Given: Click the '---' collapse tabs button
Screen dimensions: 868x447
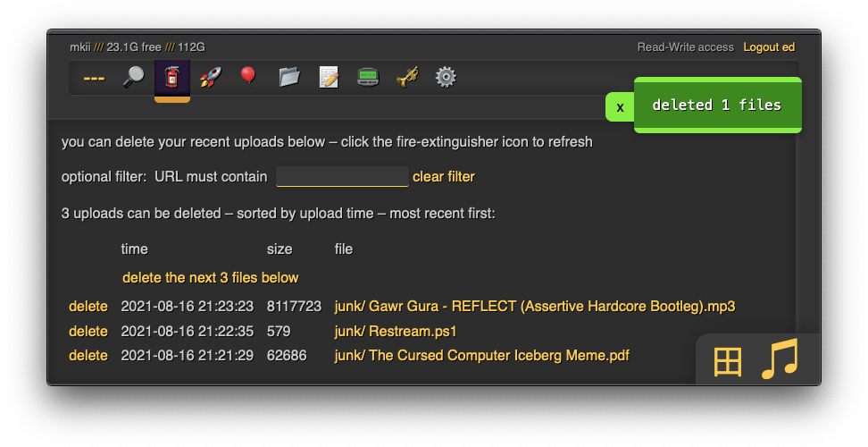Looking at the screenshot, I should tap(94, 78).
